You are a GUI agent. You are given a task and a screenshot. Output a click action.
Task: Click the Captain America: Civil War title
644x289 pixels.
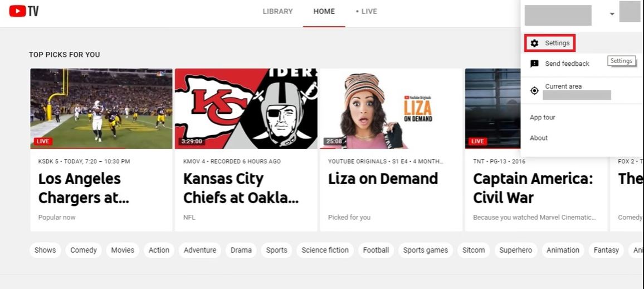(x=533, y=189)
